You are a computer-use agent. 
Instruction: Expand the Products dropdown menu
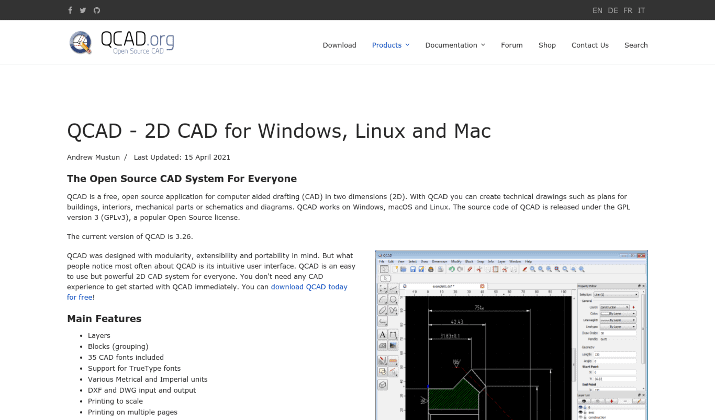tap(389, 45)
